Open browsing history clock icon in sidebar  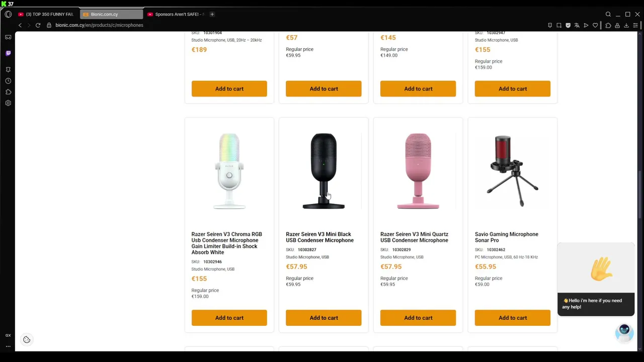8,81
